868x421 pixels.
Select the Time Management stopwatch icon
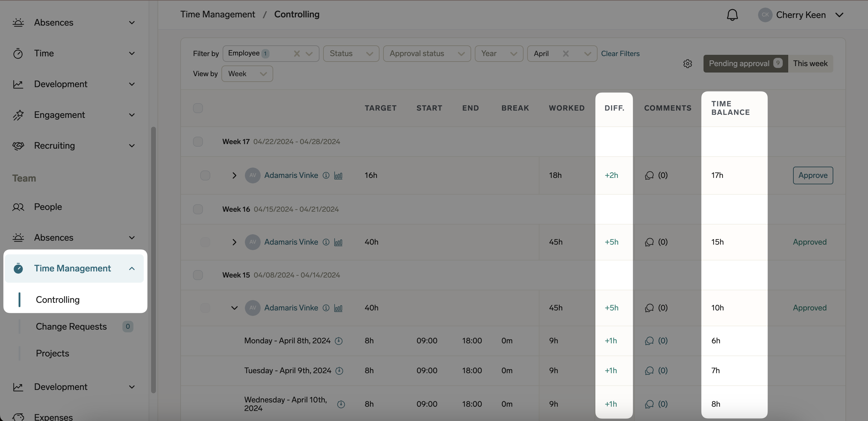tap(19, 268)
